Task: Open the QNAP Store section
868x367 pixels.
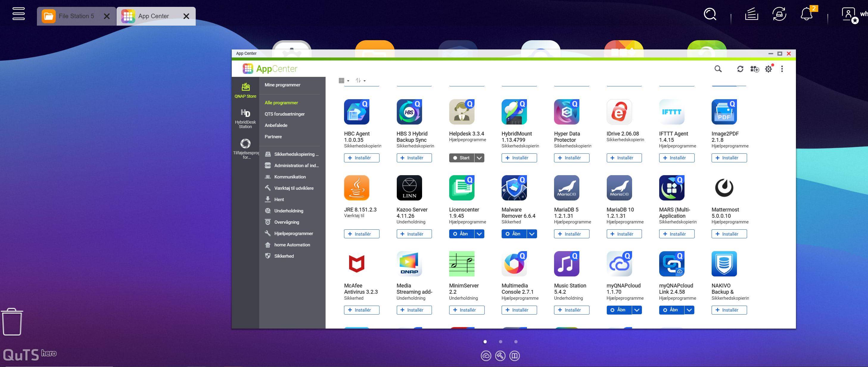Action: click(245, 90)
